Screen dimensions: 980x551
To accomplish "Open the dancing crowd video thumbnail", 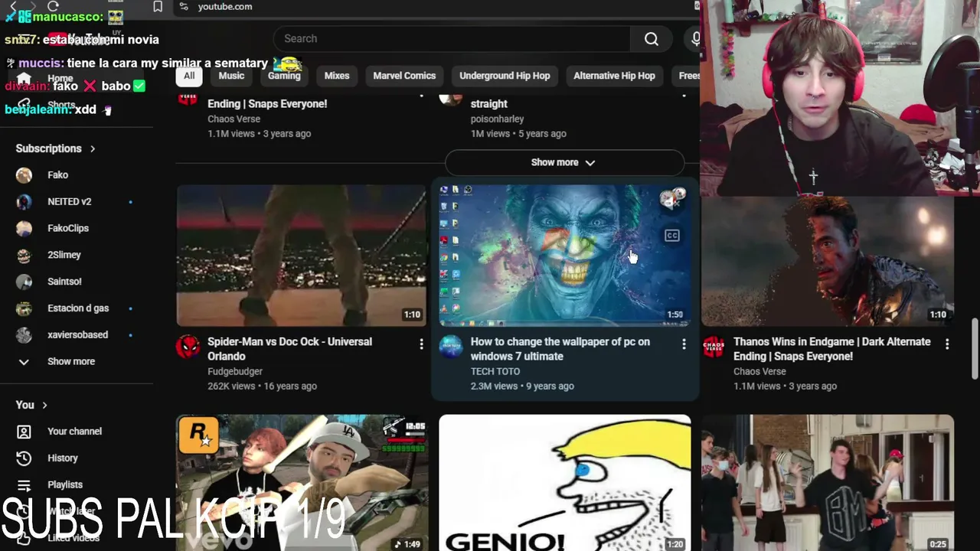I will pyautogui.click(x=828, y=483).
